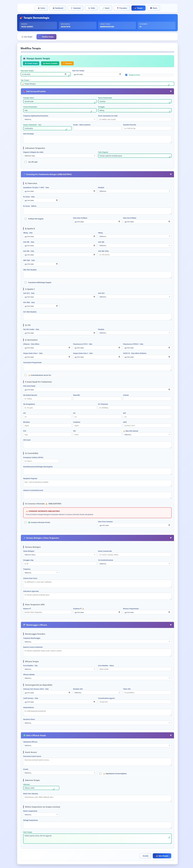Viewport: 193px width, 868px height.
Task: Open calendar for Scadenza PT date
Action: tap(119, 612)
